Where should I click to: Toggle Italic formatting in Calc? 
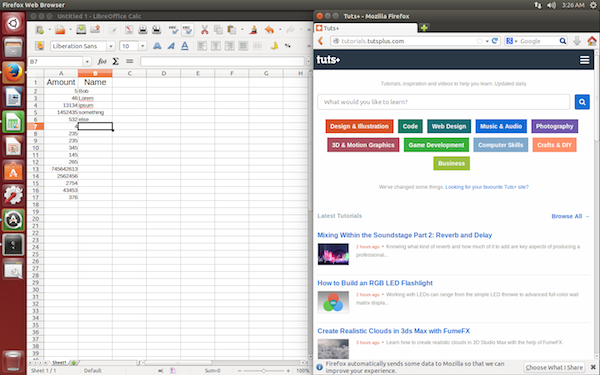coord(171,46)
